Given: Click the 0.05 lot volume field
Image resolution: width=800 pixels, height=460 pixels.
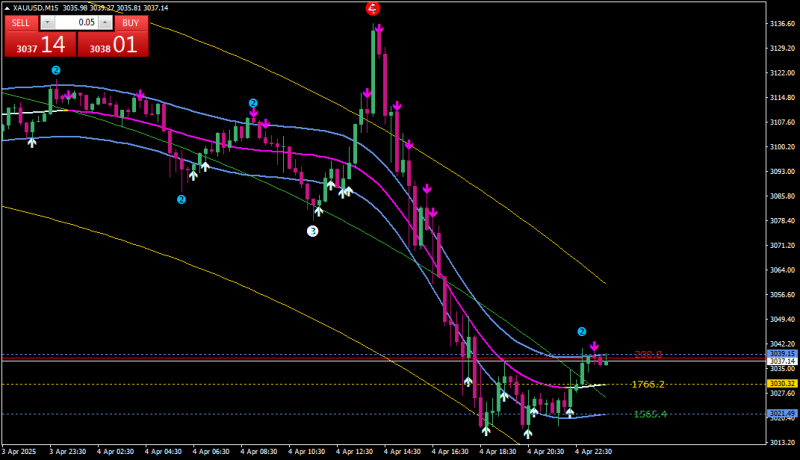Looking at the screenshot, I should [x=77, y=22].
